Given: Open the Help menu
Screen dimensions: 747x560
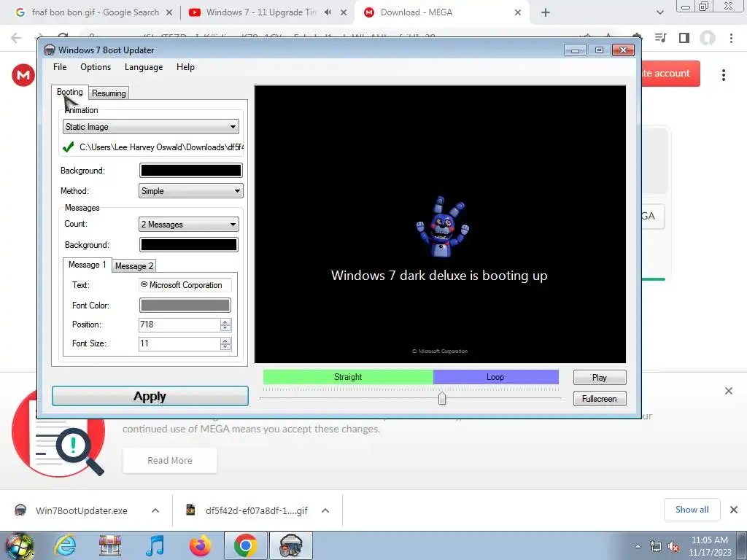Looking at the screenshot, I should [185, 67].
